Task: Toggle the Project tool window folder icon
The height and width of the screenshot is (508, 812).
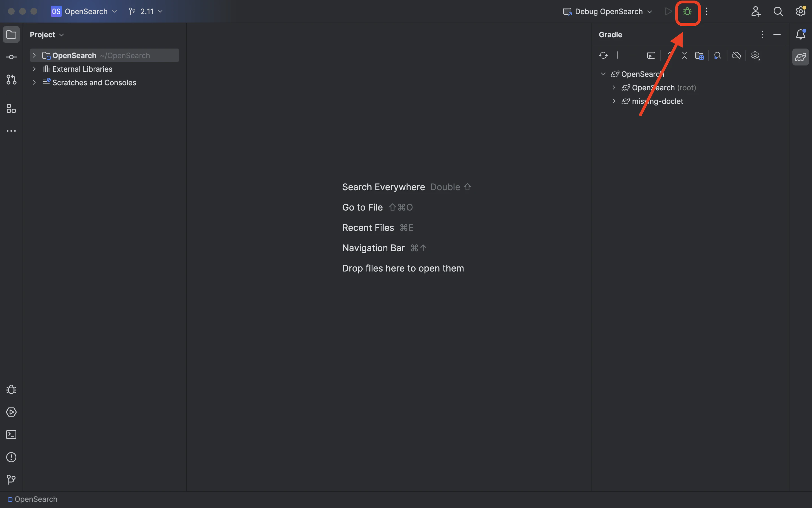Action: 11,35
